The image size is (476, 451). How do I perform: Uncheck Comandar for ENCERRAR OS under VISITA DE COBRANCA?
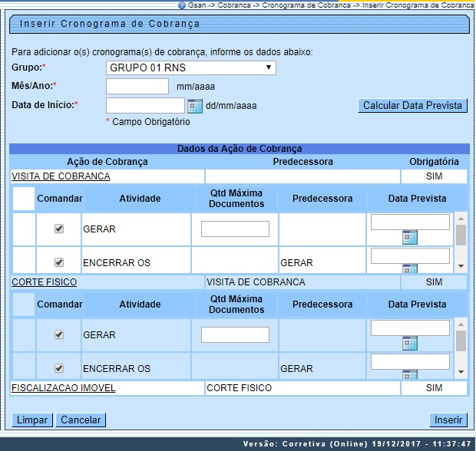pos(59,262)
